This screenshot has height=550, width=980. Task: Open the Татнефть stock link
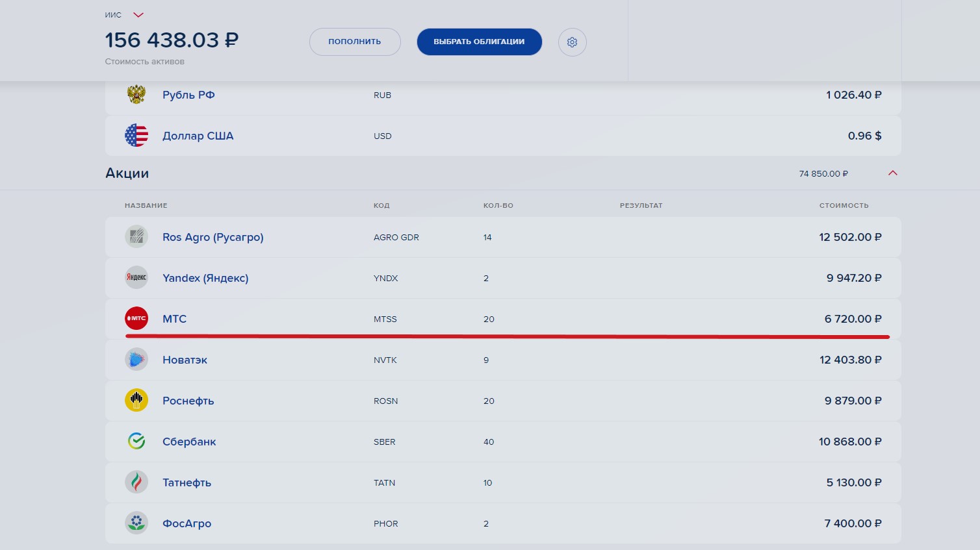tap(187, 482)
